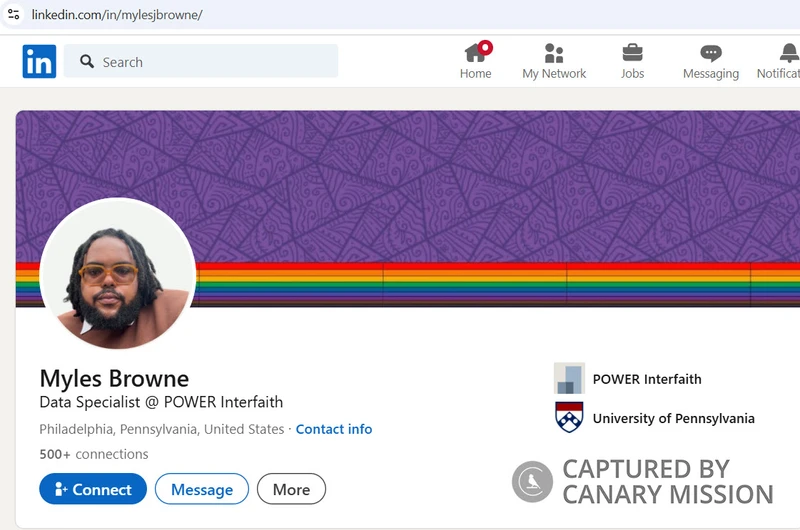Open the University of Pennsylvania link

pos(673,418)
